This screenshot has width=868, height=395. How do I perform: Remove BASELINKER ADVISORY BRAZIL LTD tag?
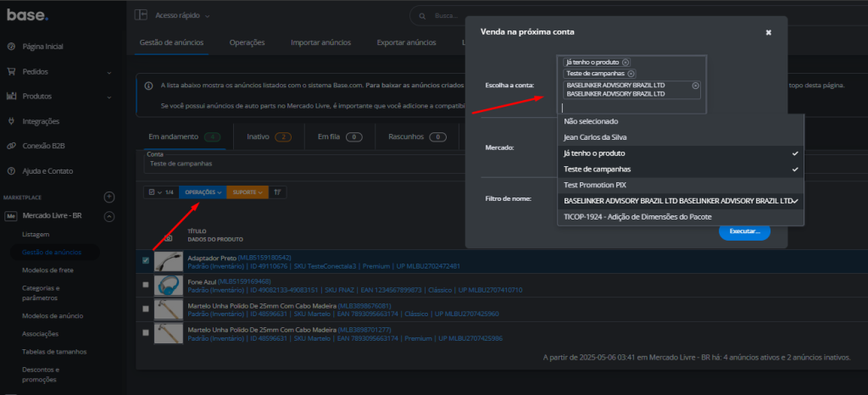[x=695, y=86]
